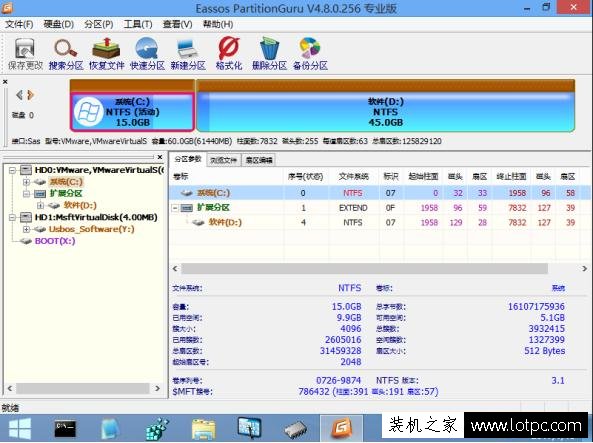The image size is (593, 443).
Task: Open the file explorer folder taskbar icon
Action: [203, 429]
